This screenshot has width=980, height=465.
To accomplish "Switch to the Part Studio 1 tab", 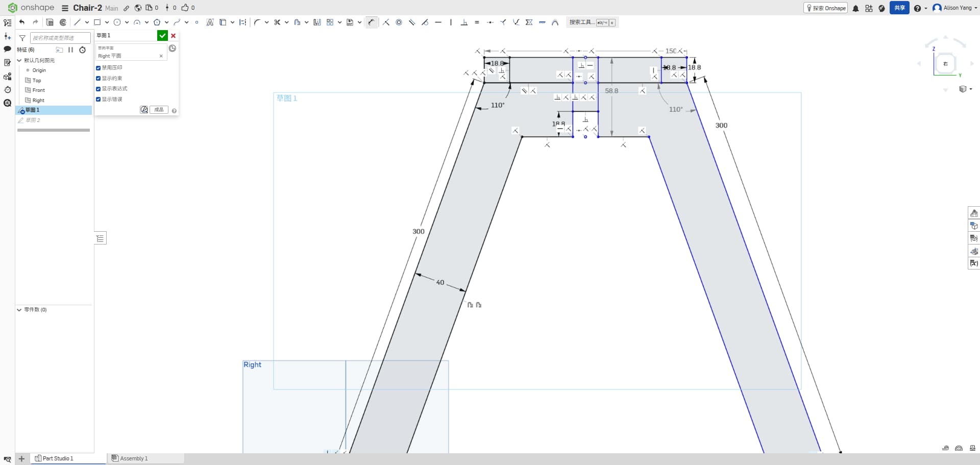I will click(57, 458).
